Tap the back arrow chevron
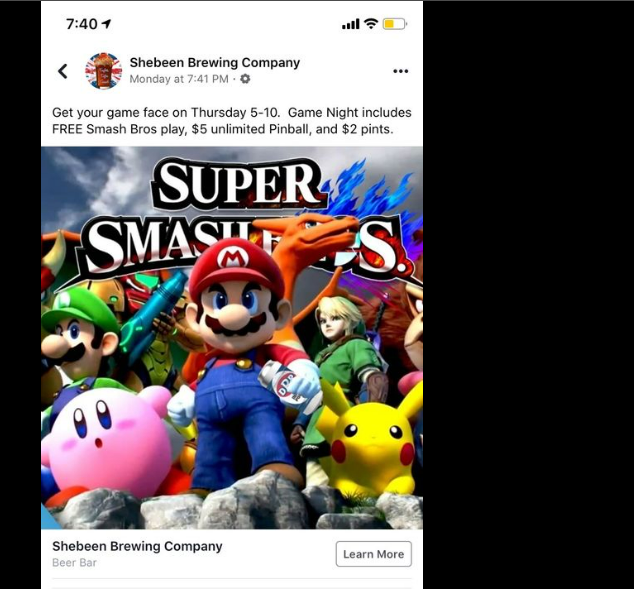 pos(63,71)
